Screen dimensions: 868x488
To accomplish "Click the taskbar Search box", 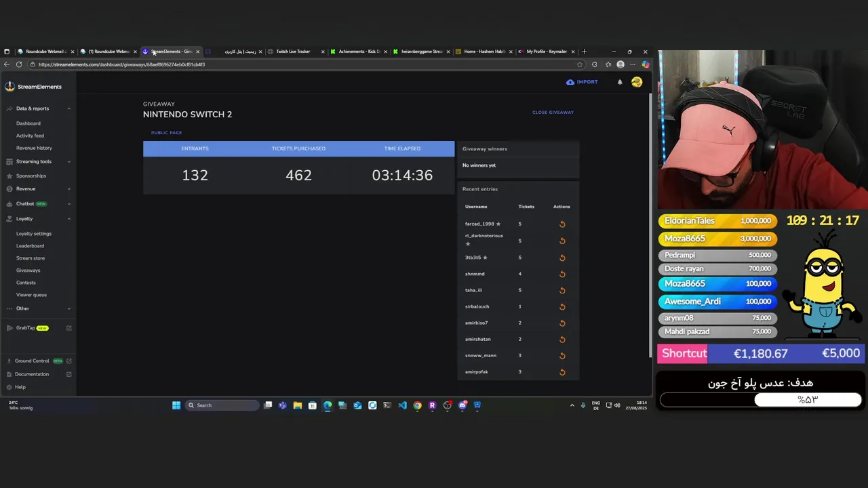I will pos(222,405).
